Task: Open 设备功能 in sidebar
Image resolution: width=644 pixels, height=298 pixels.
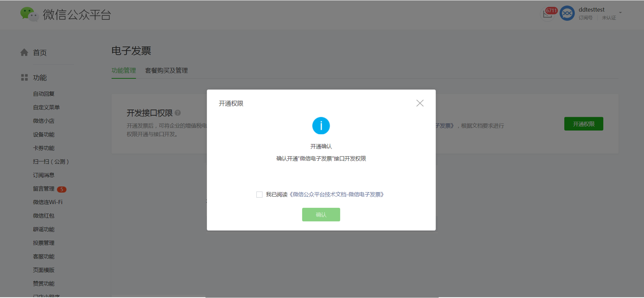Action: click(x=44, y=134)
